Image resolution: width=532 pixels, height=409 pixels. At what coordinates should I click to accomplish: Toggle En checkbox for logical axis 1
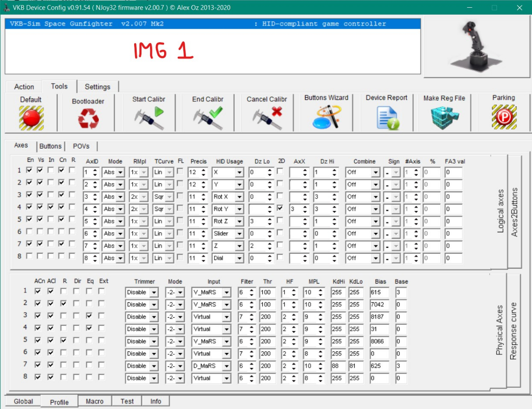[30, 170]
